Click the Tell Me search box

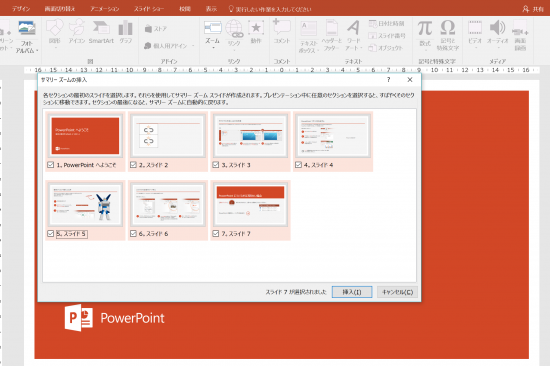[x=270, y=9]
